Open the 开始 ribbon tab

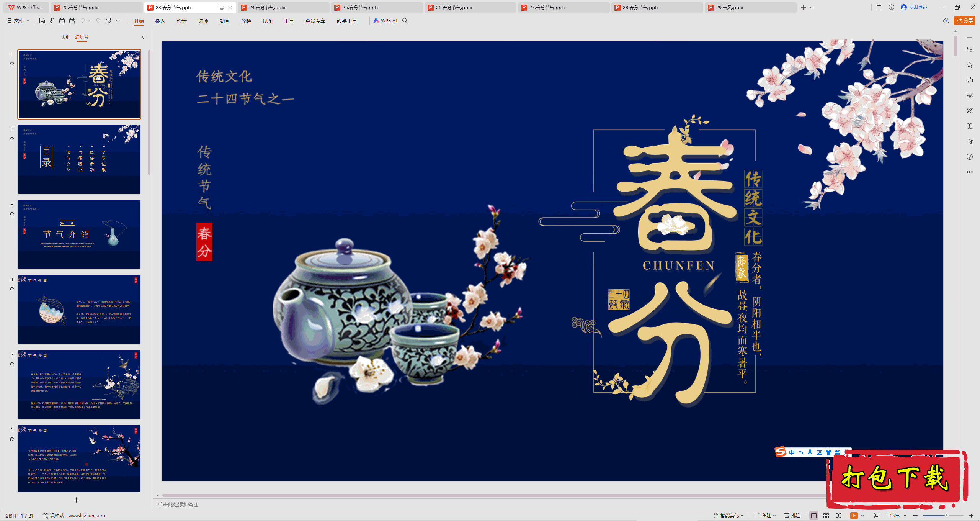point(139,21)
